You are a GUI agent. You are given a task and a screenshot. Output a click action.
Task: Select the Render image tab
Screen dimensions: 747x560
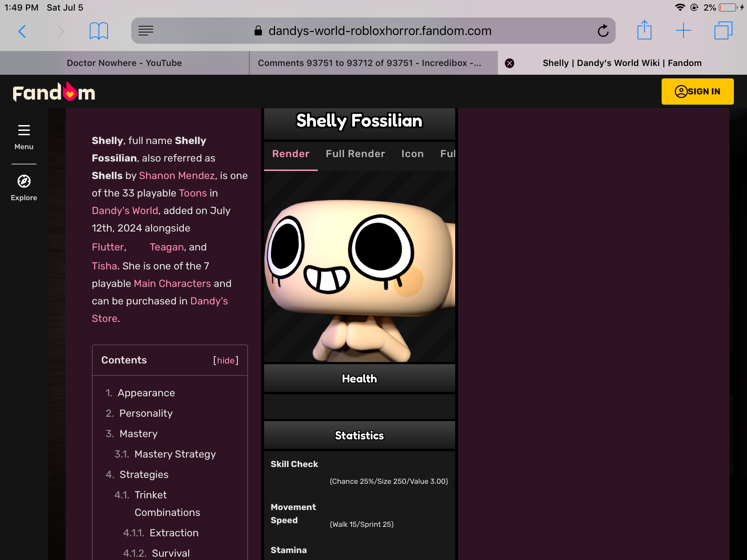[291, 154]
